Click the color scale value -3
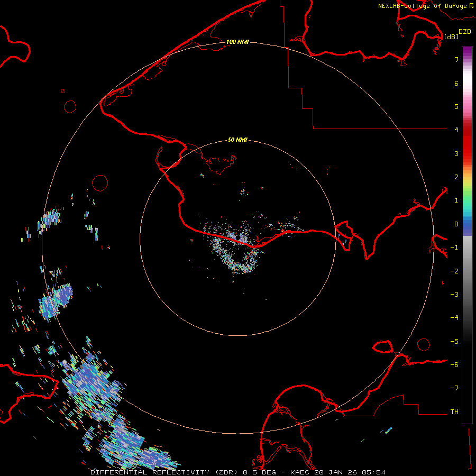The height and width of the screenshot is (476, 476). (x=454, y=295)
